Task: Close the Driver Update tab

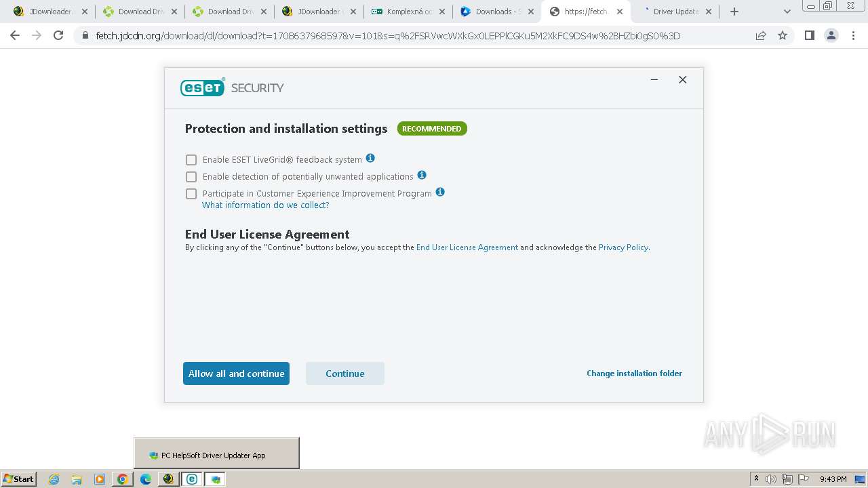Action: (x=709, y=12)
